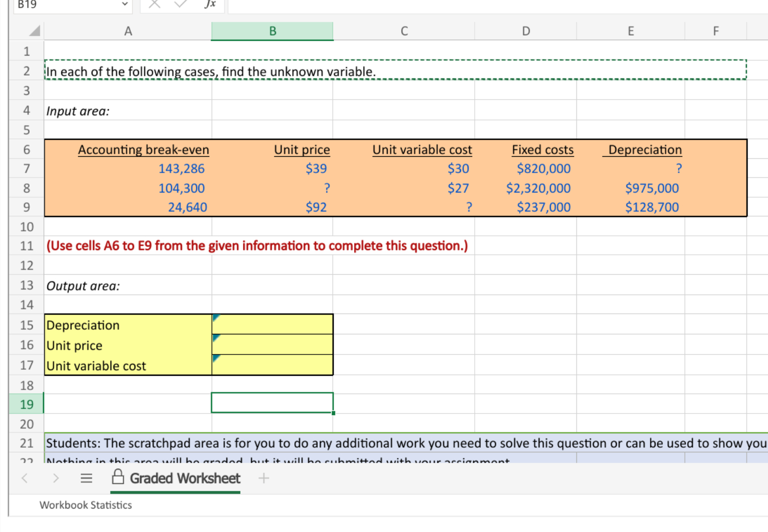
Task: Open the Insert Function fx icon
Action: coord(210,4)
